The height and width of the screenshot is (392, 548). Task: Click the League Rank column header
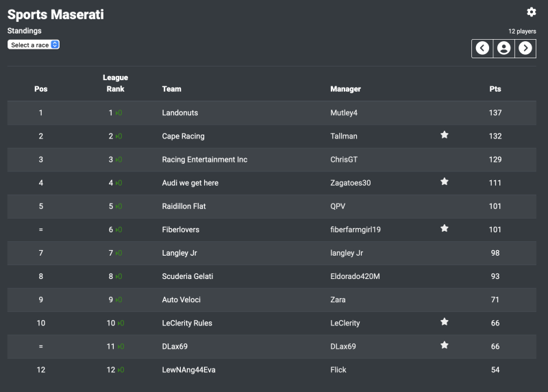coord(115,83)
